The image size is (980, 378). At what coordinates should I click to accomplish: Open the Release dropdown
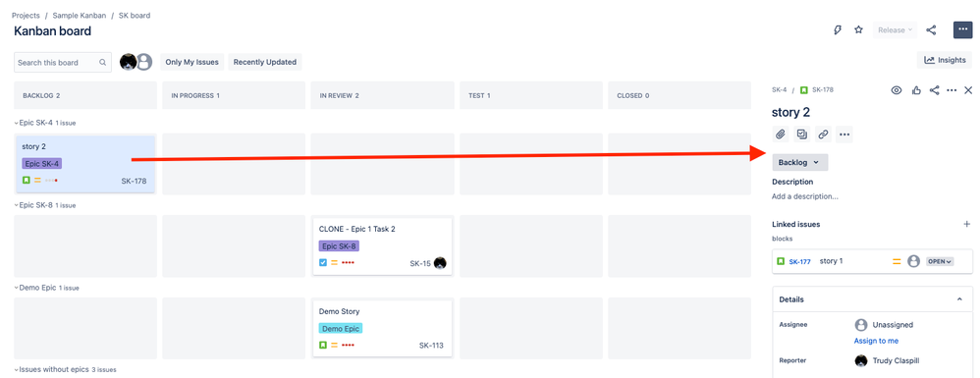895,30
